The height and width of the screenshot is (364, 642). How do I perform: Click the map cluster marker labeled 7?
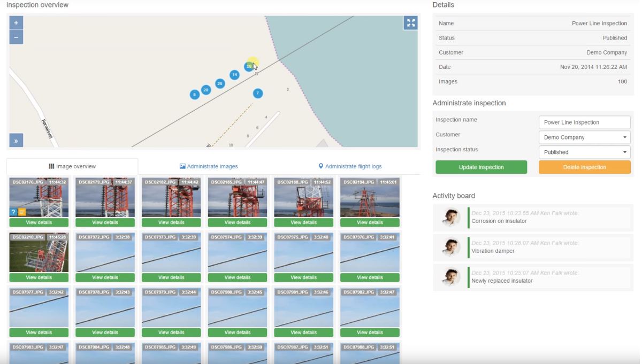click(x=257, y=94)
